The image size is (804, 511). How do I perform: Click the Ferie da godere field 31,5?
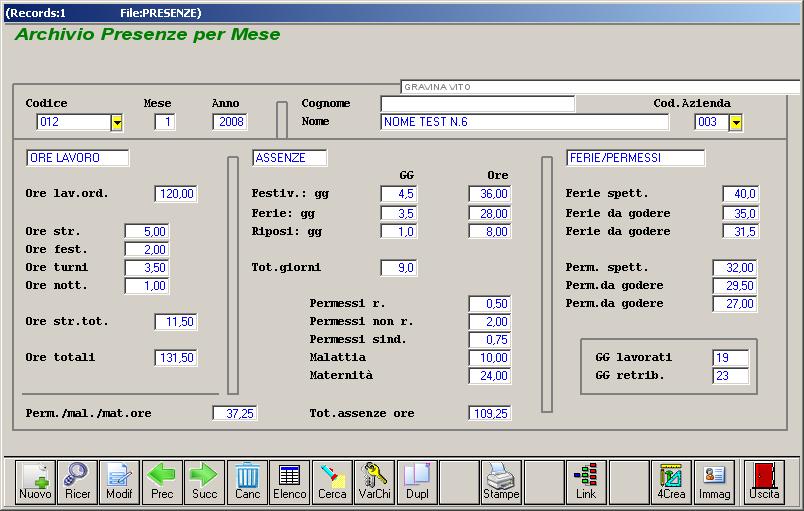741,232
